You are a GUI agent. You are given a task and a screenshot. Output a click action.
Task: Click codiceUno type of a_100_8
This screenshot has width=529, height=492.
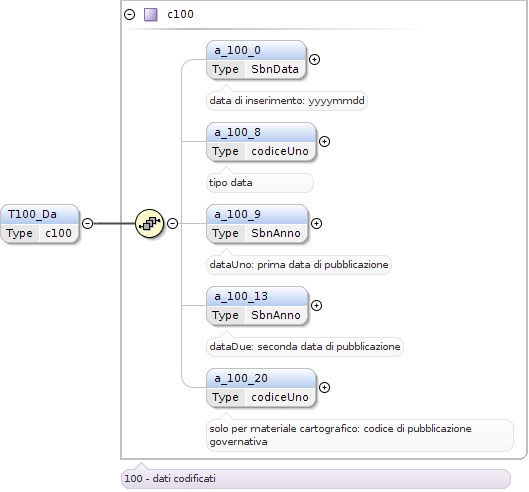tap(280, 151)
